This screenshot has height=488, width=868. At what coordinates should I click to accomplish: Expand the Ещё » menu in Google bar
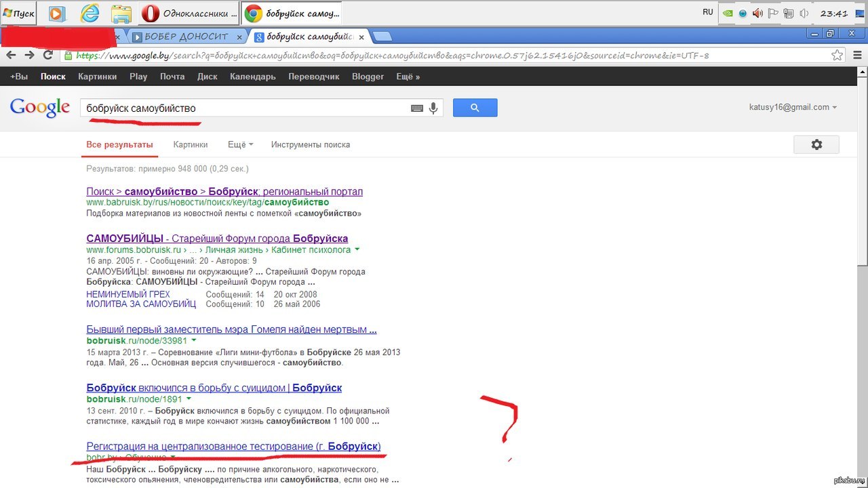click(x=408, y=77)
